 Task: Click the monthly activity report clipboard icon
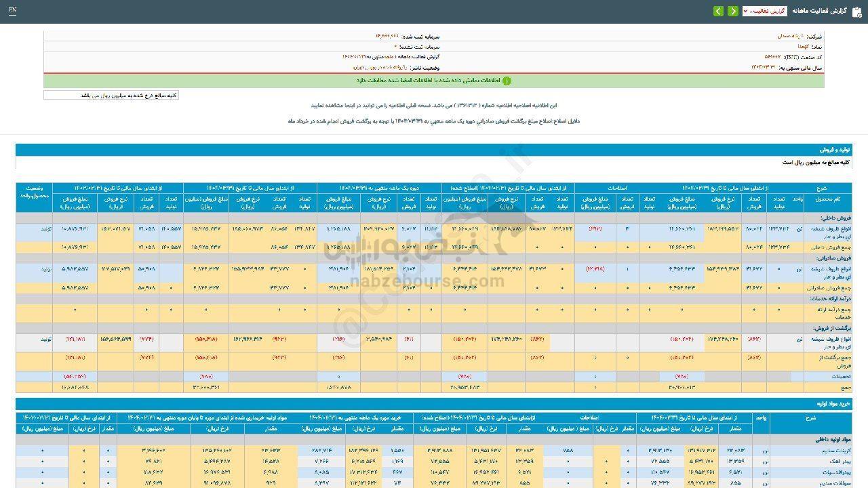pos(856,12)
